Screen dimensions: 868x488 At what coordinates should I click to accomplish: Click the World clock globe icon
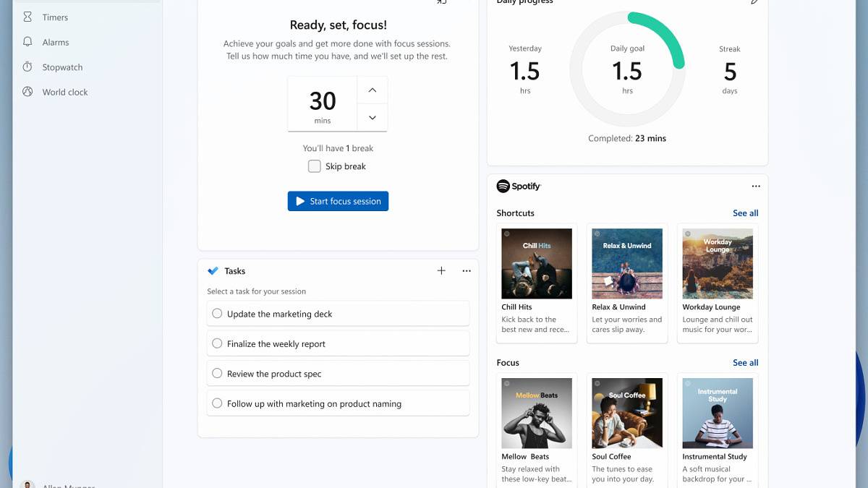27,92
